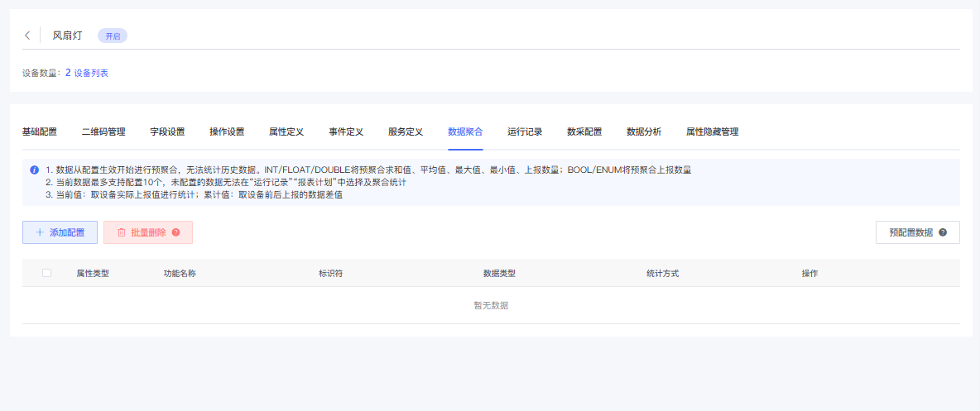Screen dimensions: 980x411
Task: Select the 属性隐藏管理 tab
Action: click(x=712, y=131)
